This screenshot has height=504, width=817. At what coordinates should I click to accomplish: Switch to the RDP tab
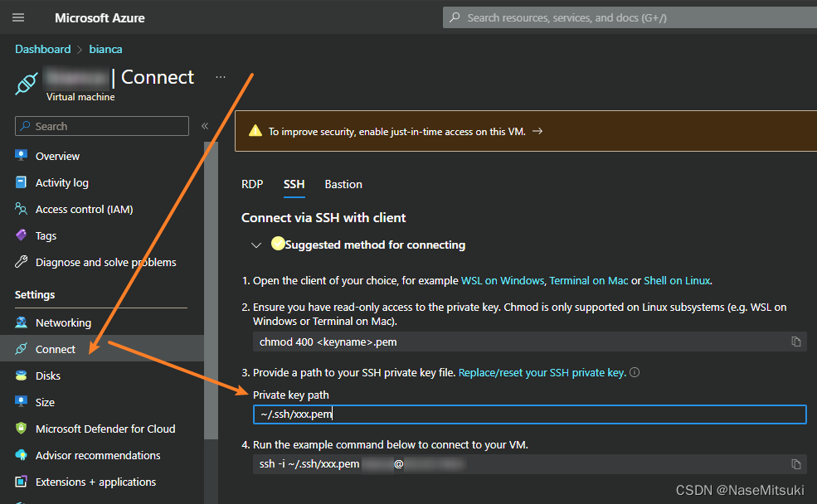(x=252, y=184)
